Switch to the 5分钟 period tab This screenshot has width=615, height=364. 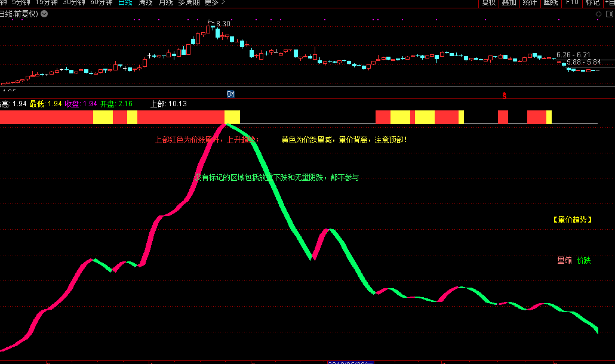pyautogui.click(x=21, y=3)
